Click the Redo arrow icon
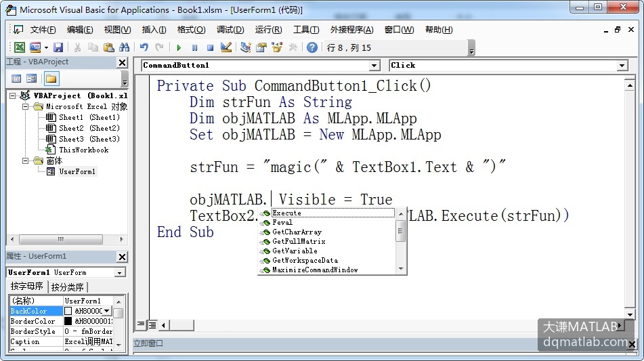Screen dimensions: 644x361 click(x=159, y=47)
